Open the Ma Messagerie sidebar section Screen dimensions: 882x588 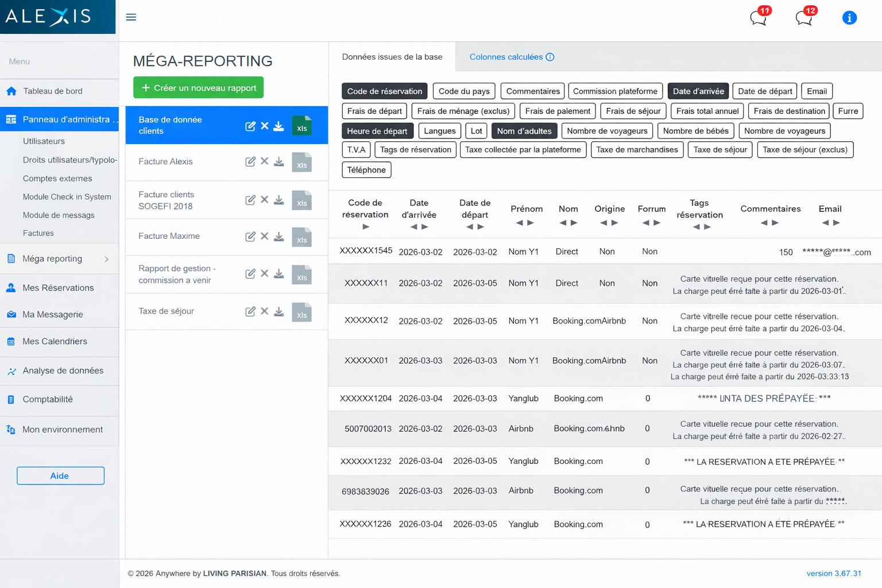click(52, 314)
